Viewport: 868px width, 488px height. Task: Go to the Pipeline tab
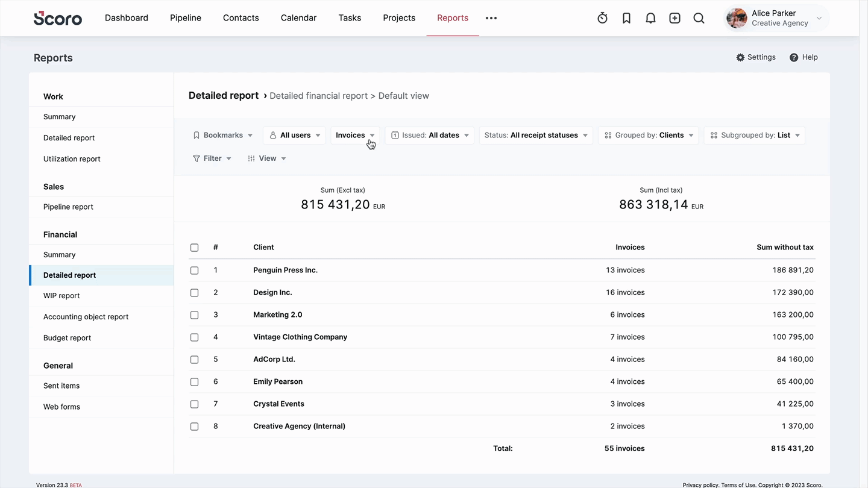tap(186, 18)
